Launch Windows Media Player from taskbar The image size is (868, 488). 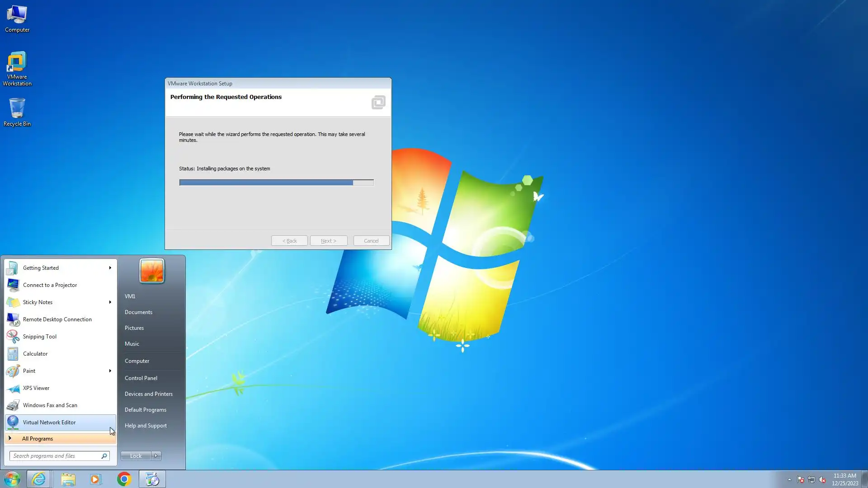pos(96,479)
